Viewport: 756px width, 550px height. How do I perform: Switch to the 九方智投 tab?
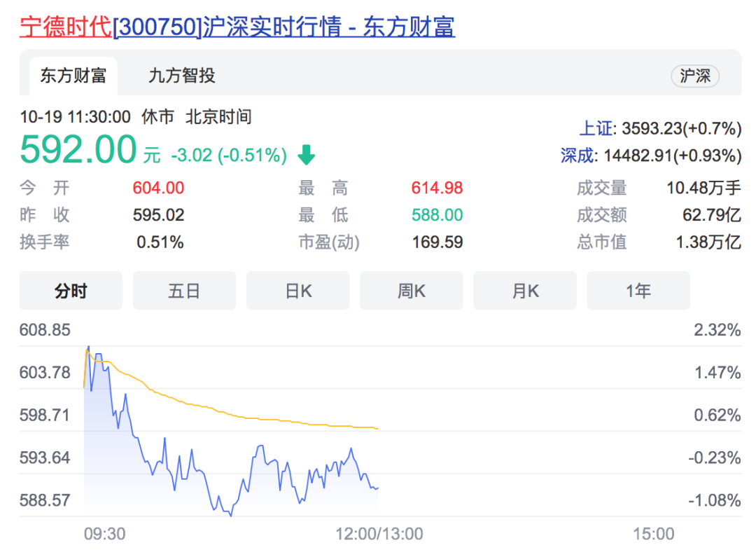click(181, 76)
